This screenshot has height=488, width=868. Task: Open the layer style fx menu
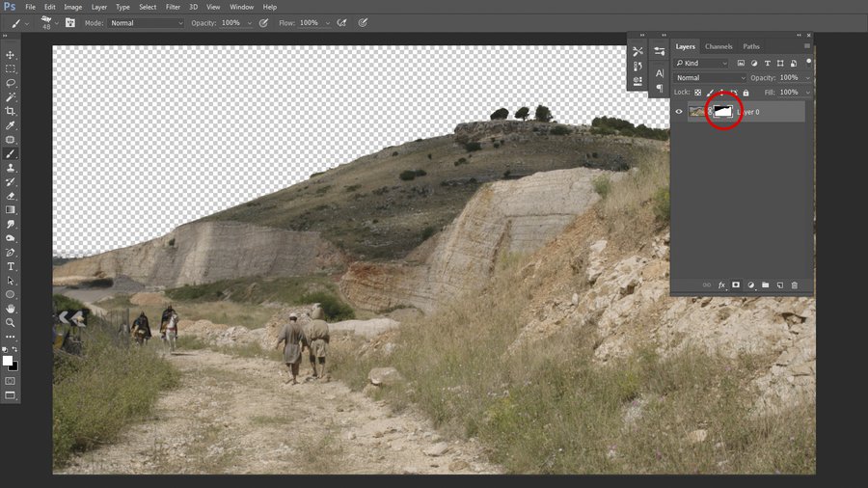[720, 285]
